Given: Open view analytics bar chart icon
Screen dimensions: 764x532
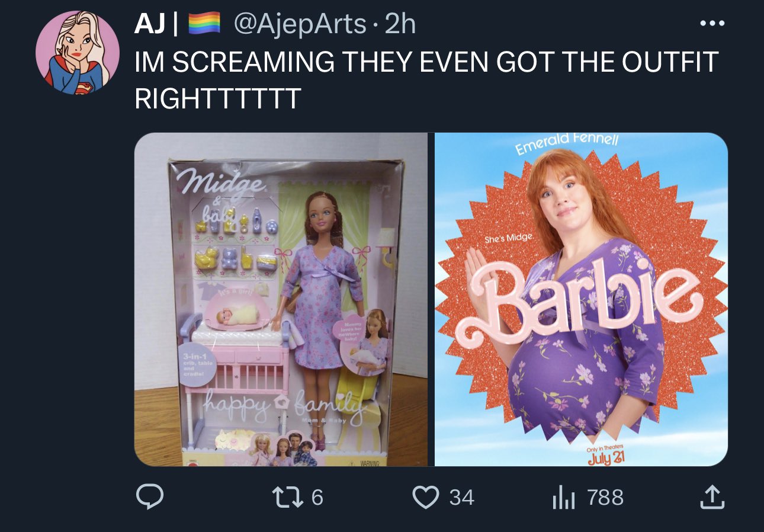Looking at the screenshot, I should [563, 498].
